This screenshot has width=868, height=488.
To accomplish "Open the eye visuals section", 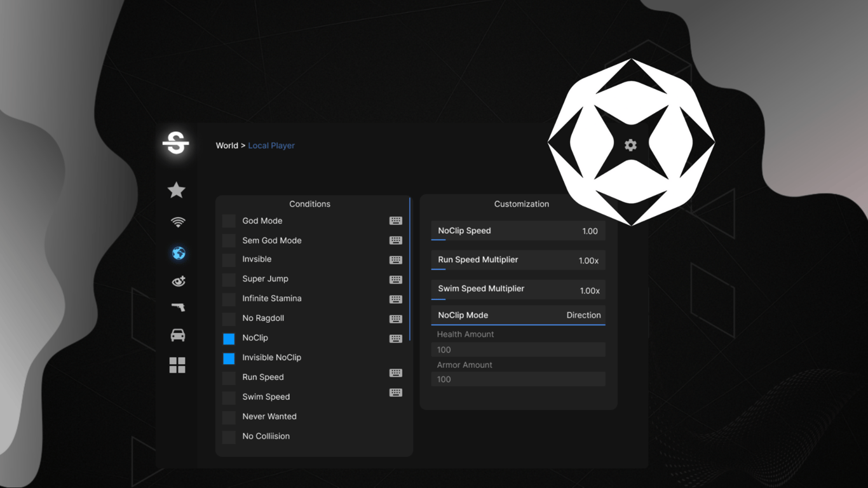I will 179,281.
